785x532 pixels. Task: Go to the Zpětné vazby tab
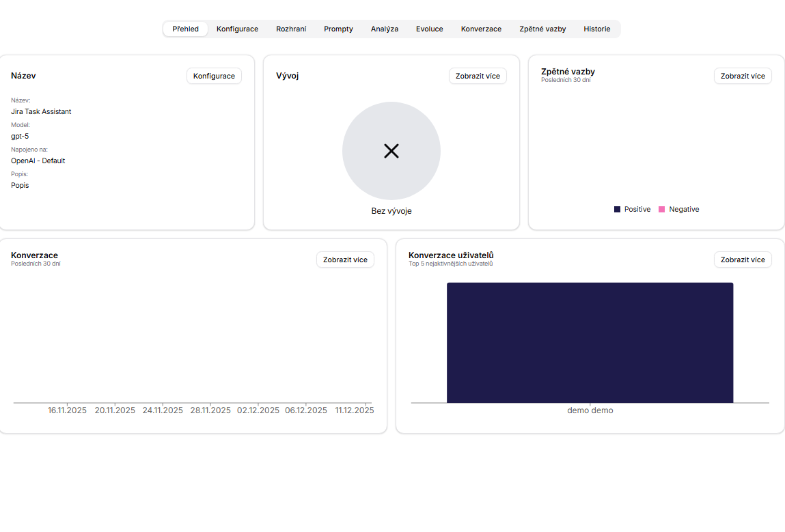542,29
